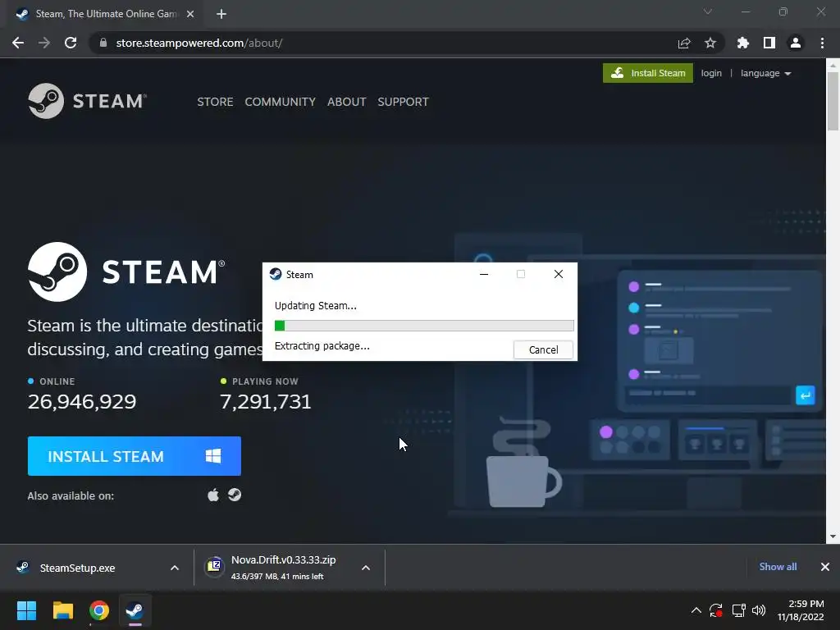Click the Steam icon in the dialog title bar
The height and width of the screenshot is (630, 840).
276,274
